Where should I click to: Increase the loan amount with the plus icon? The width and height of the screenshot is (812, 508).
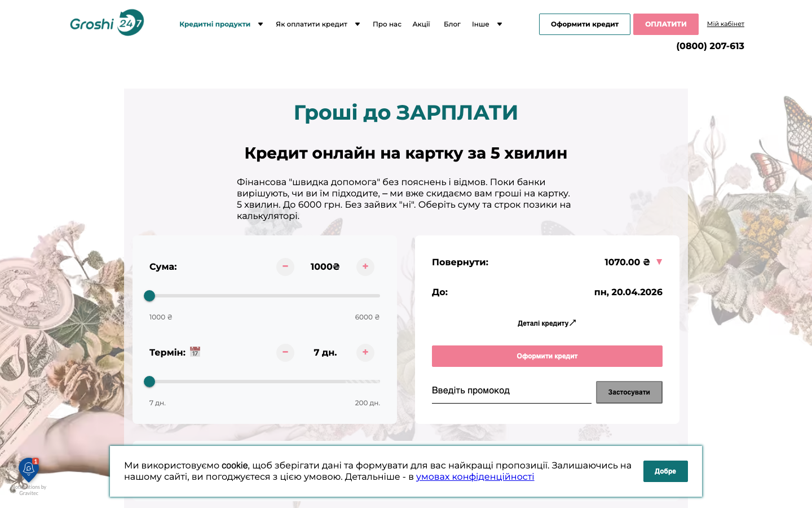[365, 267]
